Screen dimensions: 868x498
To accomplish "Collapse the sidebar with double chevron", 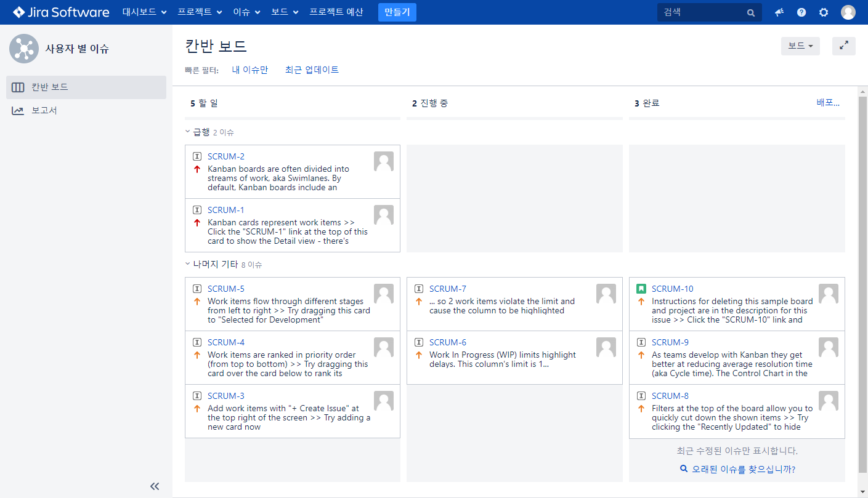I will tap(155, 486).
